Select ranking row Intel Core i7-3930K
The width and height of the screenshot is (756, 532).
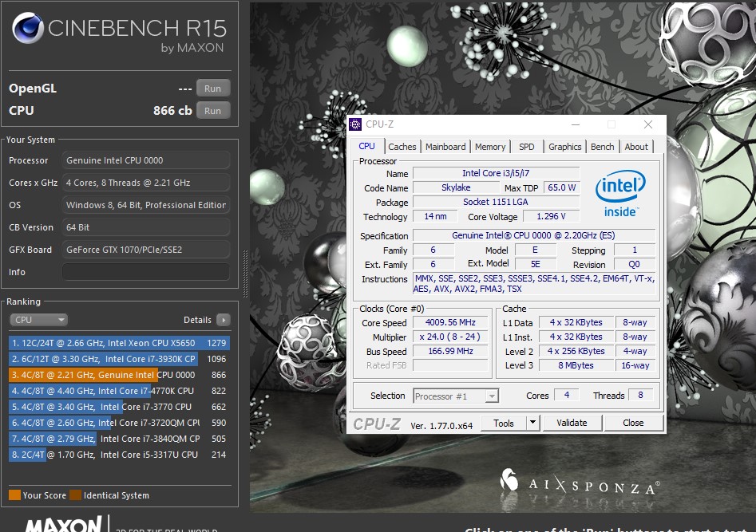[x=119, y=359]
